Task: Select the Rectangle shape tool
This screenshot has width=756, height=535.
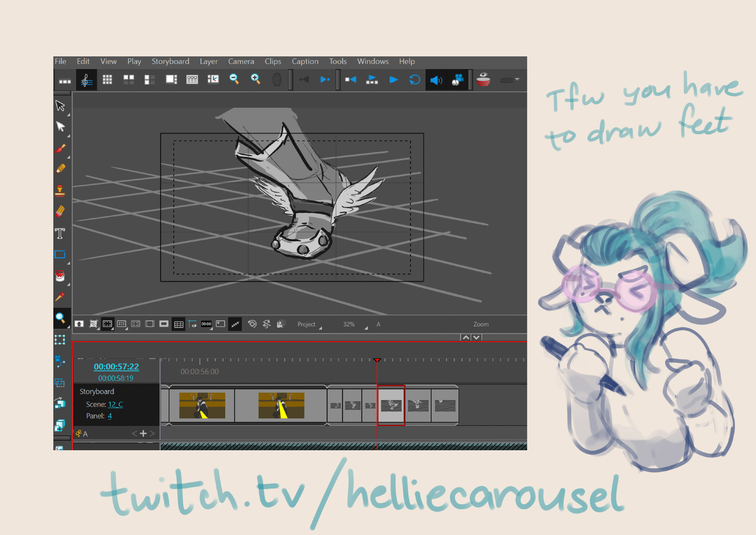Action: (60, 254)
